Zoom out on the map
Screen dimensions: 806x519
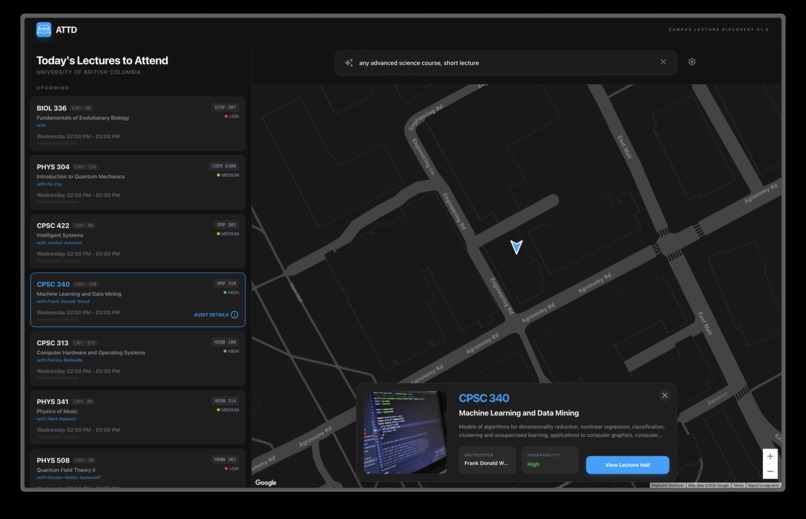(x=770, y=471)
